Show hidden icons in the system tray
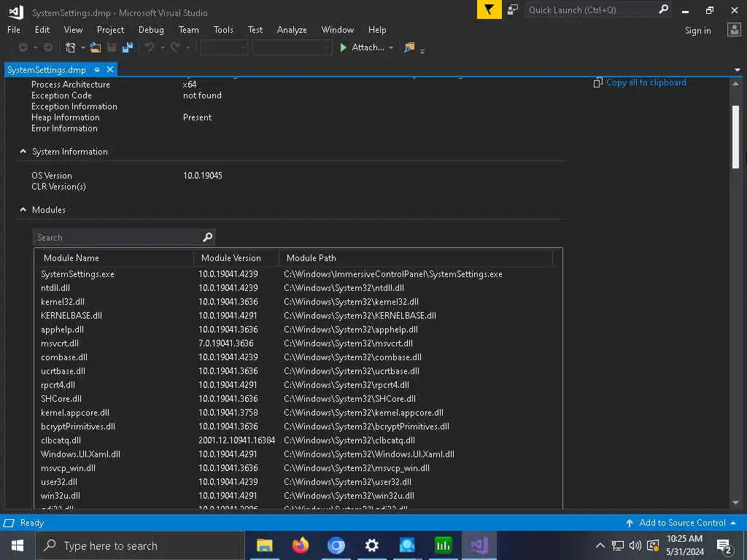 point(600,545)
